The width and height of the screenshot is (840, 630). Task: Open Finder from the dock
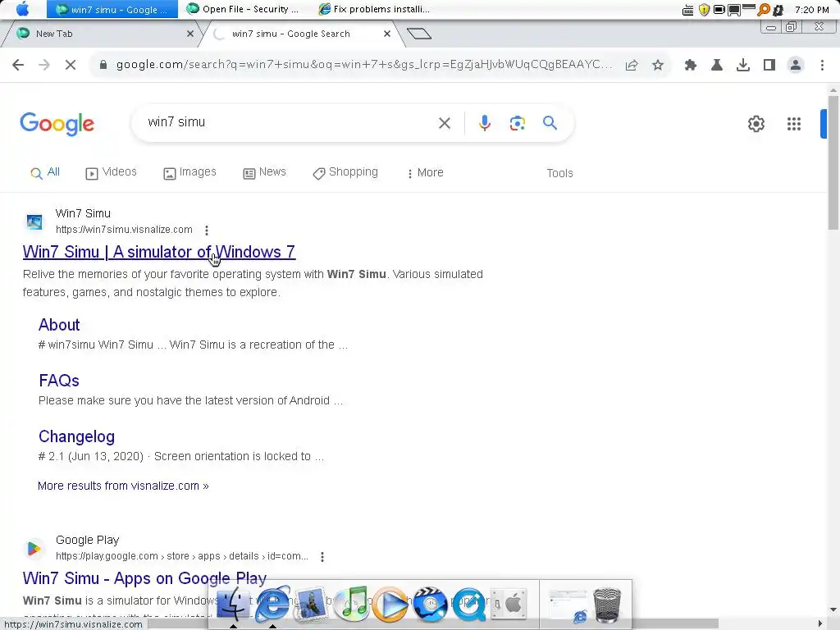click(x=233, y=605)
